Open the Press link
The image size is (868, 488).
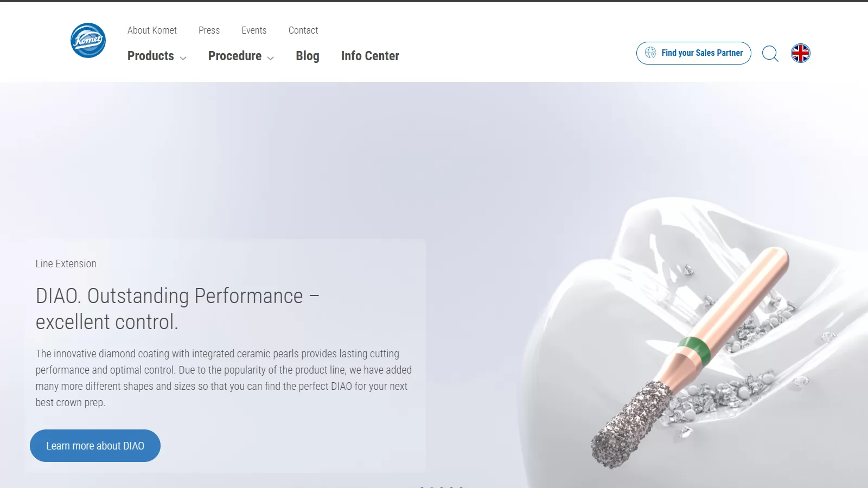point(209,30)
